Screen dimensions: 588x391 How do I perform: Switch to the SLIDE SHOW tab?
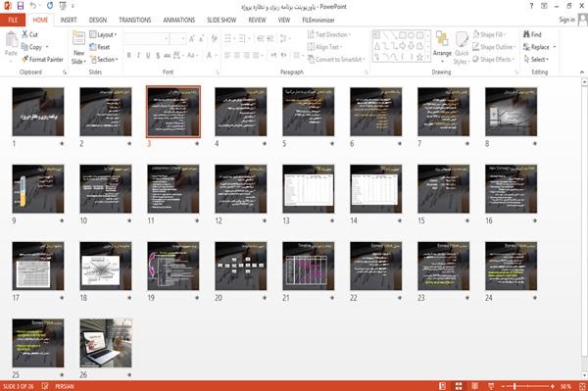[221, 20]
